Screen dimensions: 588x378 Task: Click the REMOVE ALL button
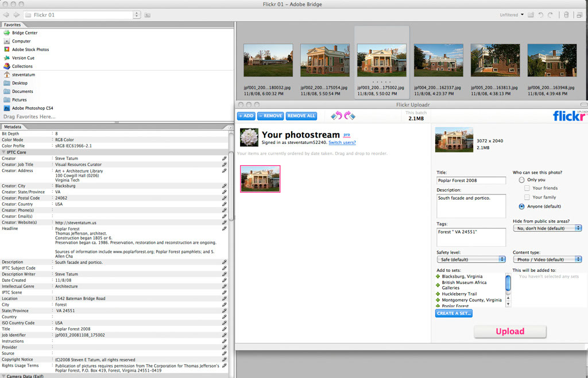[301, 116]
